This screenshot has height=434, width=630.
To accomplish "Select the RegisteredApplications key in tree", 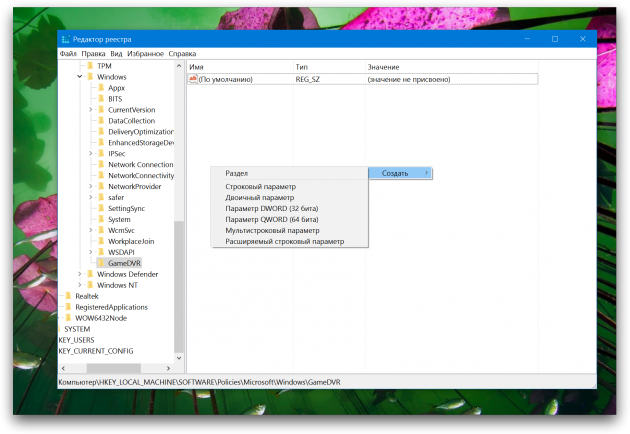I will coord(111,307).
